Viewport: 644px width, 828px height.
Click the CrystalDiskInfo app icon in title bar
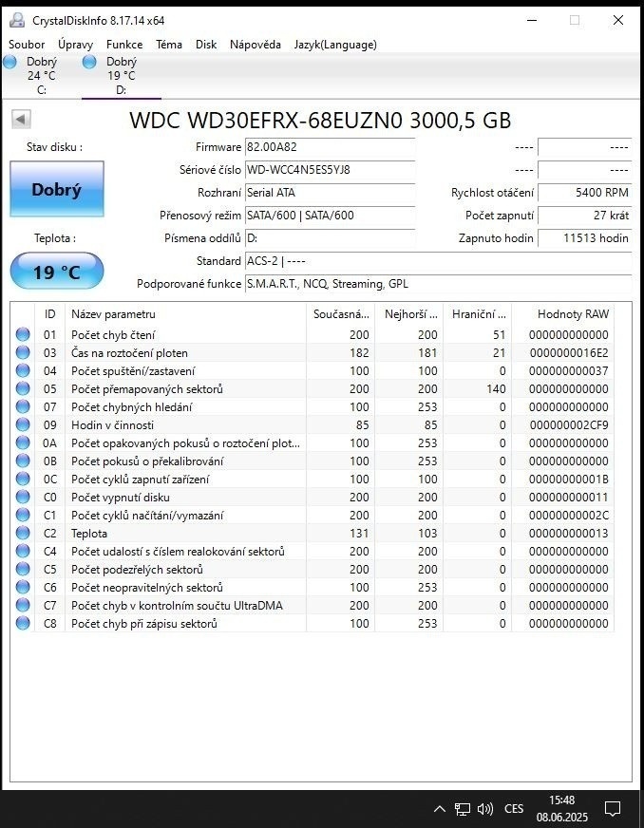17,21
